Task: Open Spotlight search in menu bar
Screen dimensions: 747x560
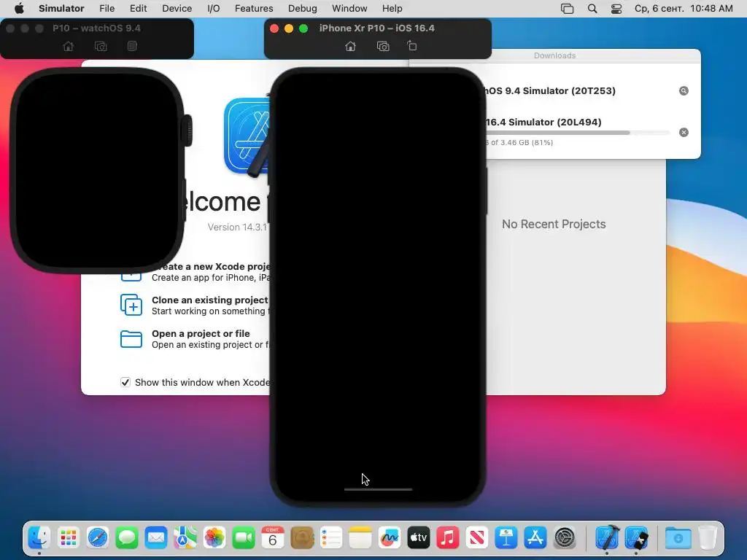Action: [592, 9]
